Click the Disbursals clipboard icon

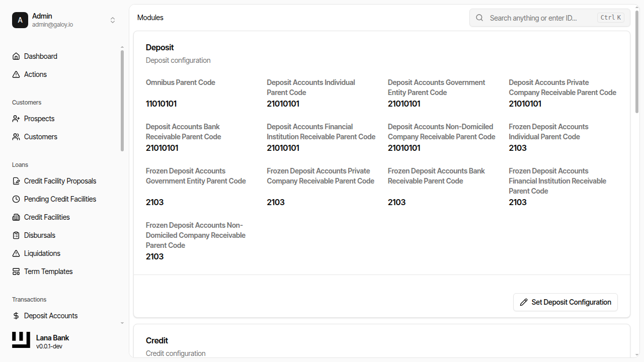click(16, 235)
